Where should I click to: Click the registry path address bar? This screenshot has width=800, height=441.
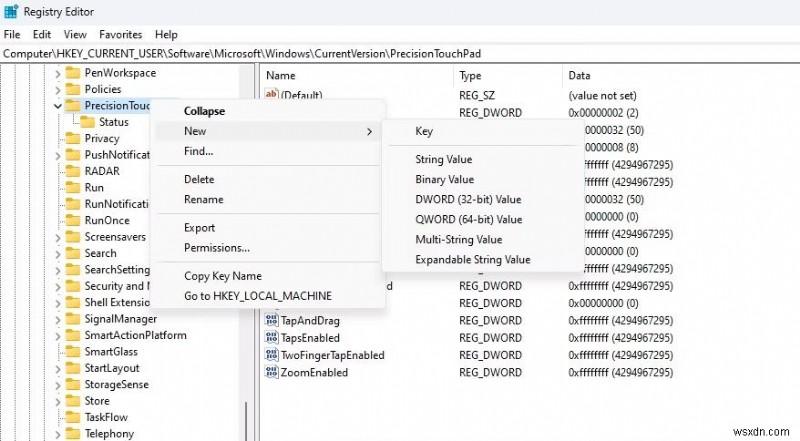(x=400, y=54)
